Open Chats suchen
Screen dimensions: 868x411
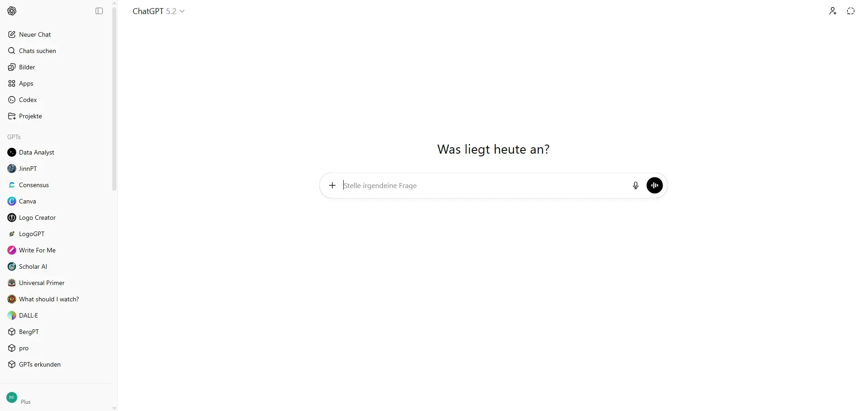point(37,50)
